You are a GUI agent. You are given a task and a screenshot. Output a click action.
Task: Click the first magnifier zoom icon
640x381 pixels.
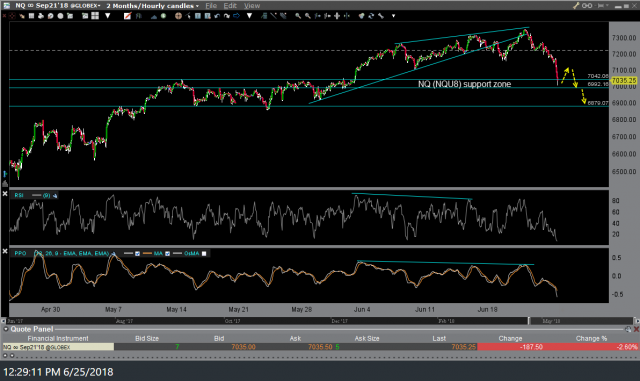[298, 16]
